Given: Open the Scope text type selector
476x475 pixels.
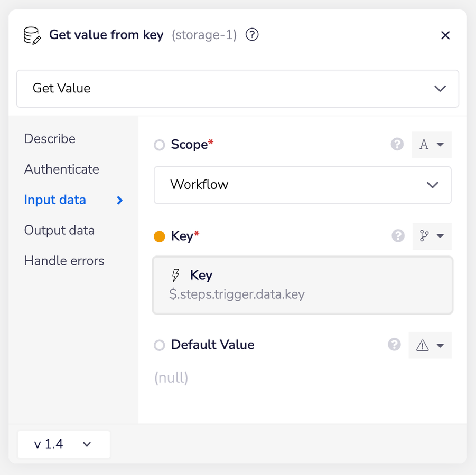Looking at the screenshot, I should coord(431,145).
